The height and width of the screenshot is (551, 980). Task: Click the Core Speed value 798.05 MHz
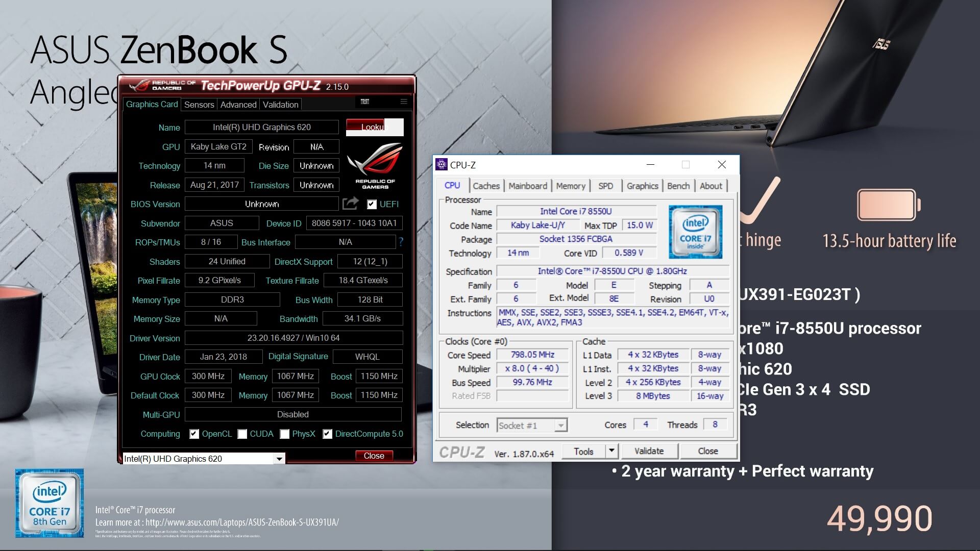point(533,355)
